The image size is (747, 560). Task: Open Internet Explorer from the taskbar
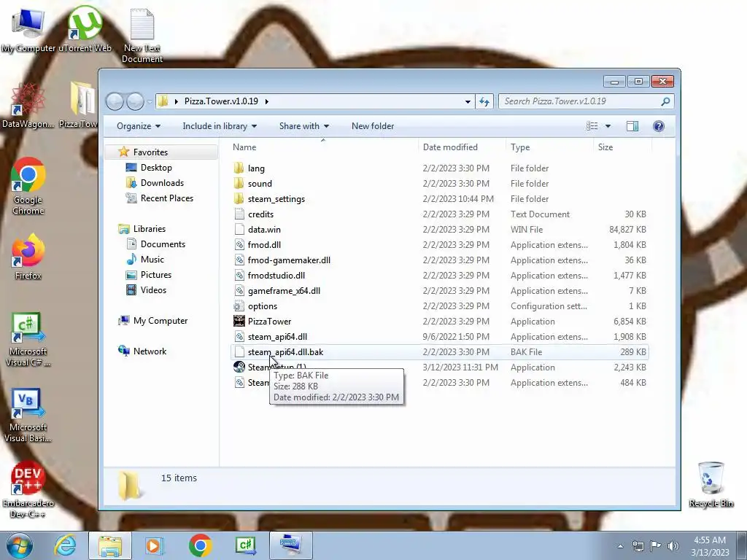tap(65, 545)
